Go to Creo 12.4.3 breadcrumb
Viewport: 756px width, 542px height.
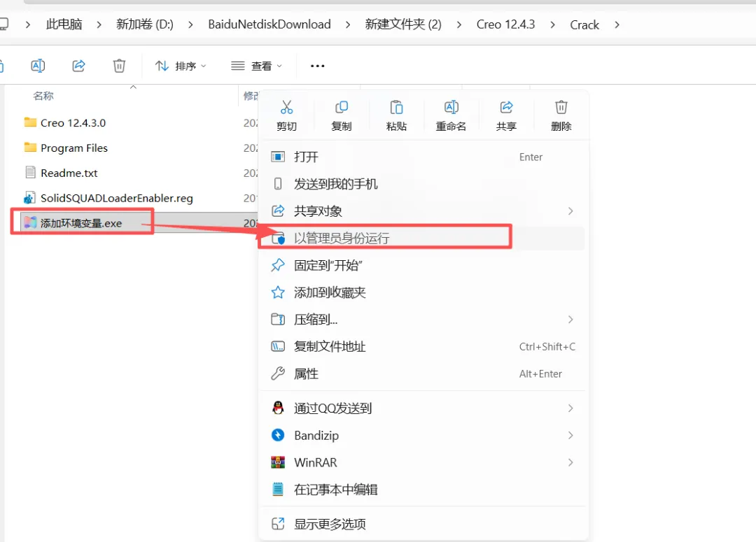pyautogui.click(x=505, y=24)
